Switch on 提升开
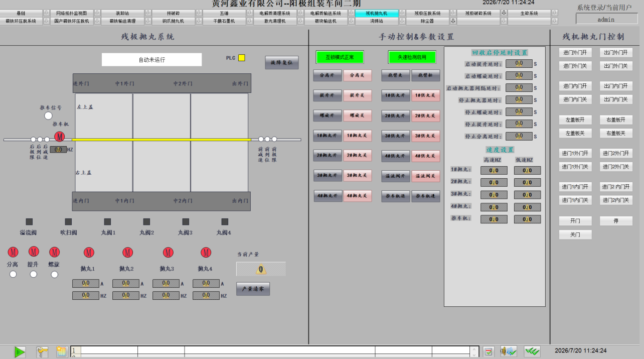The image size is (644, 359). tap(328, 95)
